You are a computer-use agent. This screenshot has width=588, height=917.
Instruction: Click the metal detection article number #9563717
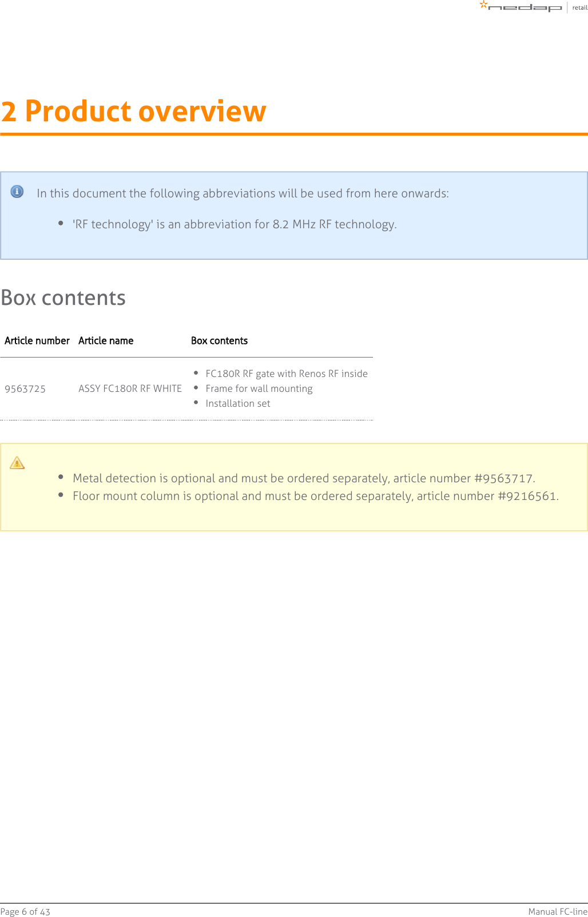pyautogui.click(x=504, y=478)
